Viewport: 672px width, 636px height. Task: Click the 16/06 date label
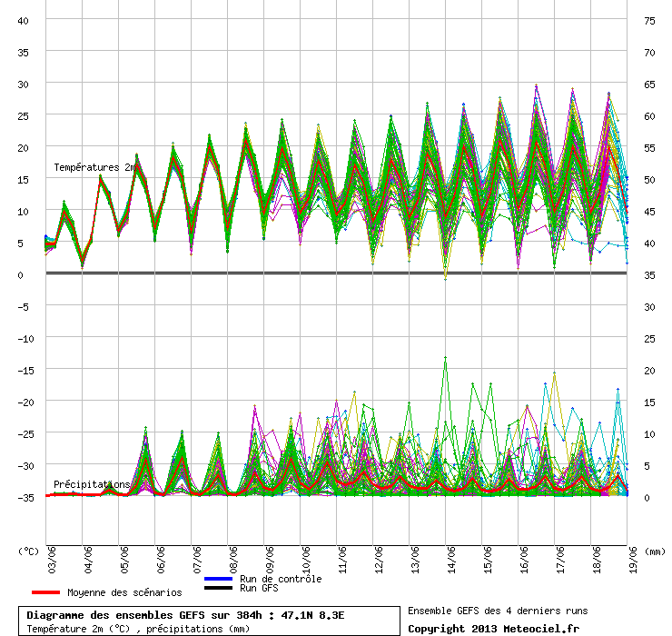[524, 560]
